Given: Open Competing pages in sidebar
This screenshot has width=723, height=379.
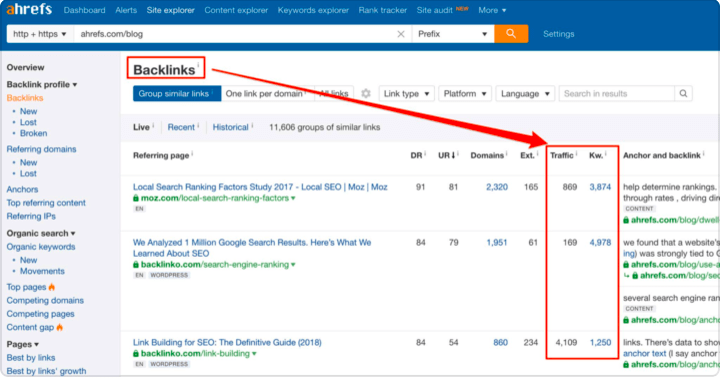Looking at the screenshot, I should coord(41,314).
